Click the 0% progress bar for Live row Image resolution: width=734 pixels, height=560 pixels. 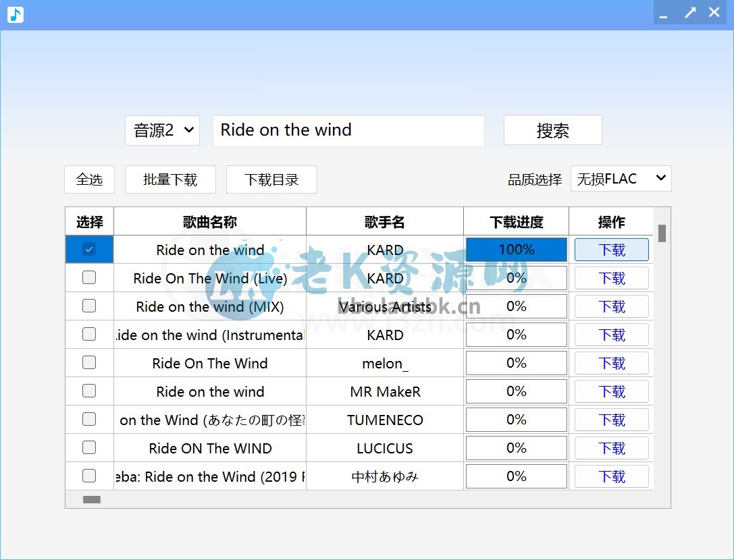517,278
